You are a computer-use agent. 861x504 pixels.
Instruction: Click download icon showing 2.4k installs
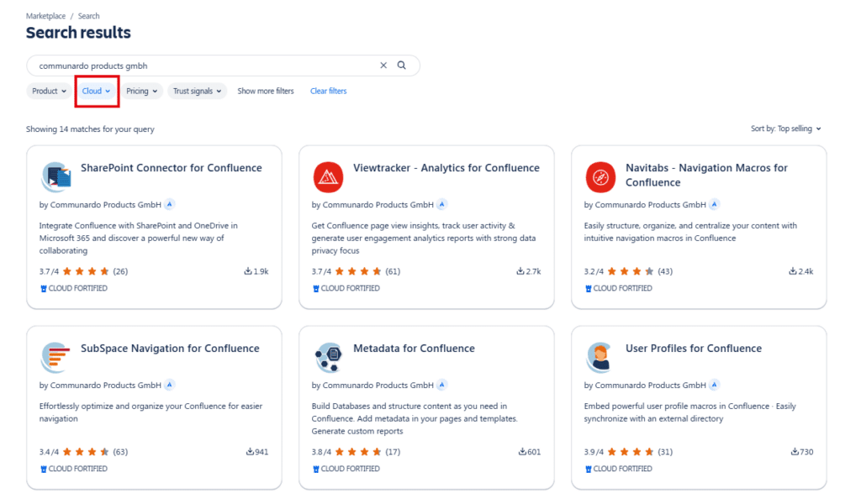click(792, 271)
